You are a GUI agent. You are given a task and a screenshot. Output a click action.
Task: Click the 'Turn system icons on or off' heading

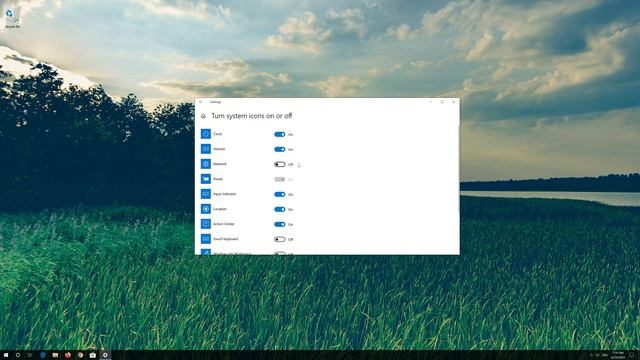pyautogui.click(x=251, y=116)
